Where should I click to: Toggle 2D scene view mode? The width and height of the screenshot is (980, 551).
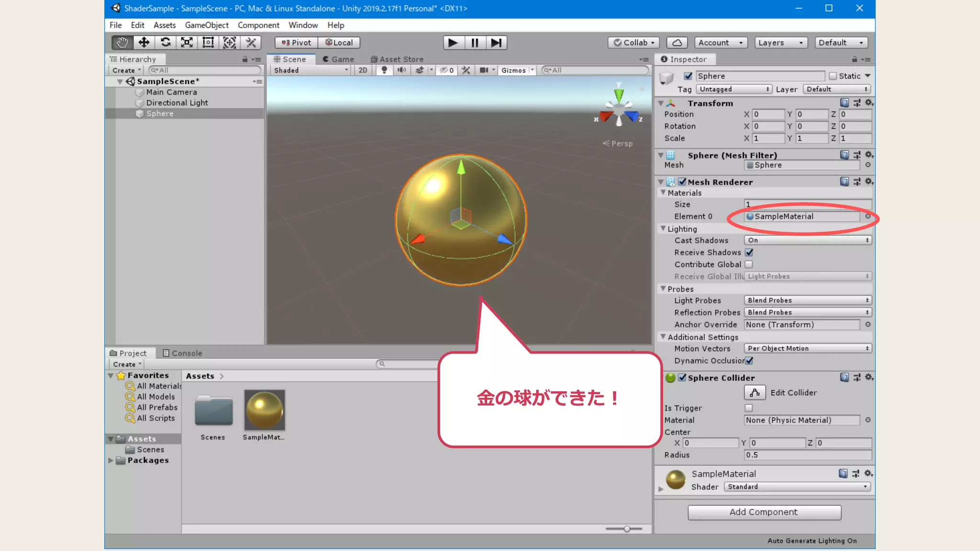point(363,70)
